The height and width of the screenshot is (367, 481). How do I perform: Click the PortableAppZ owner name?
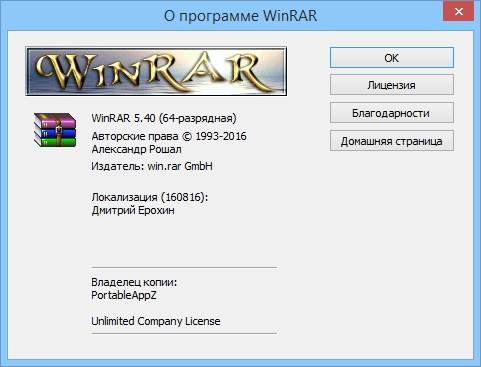(x=124, y=295)
